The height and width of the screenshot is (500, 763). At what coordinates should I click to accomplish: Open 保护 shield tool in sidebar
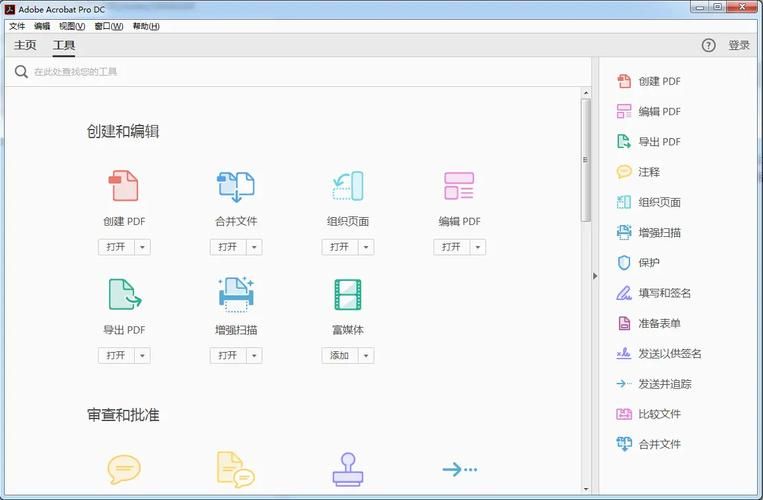click(638, 263)
